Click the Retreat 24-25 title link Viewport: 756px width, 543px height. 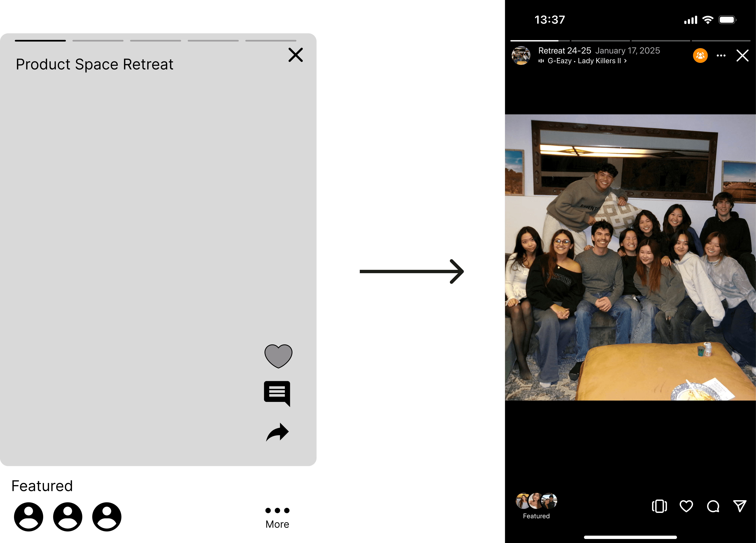[564, 51]
